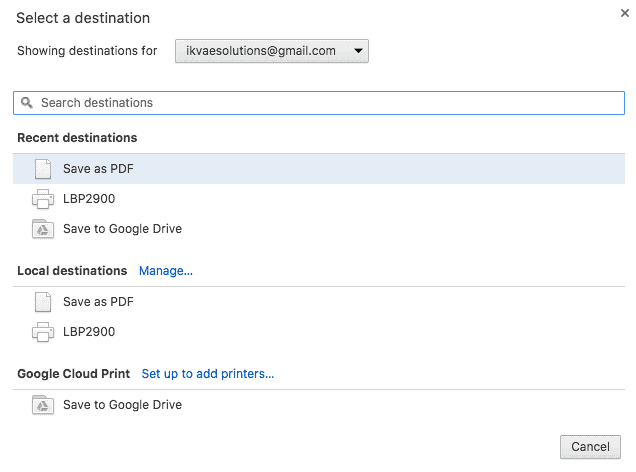Click the Google Drive folder icon under Recent destinations
636x472 pixels.
click(x=43, y=229)
